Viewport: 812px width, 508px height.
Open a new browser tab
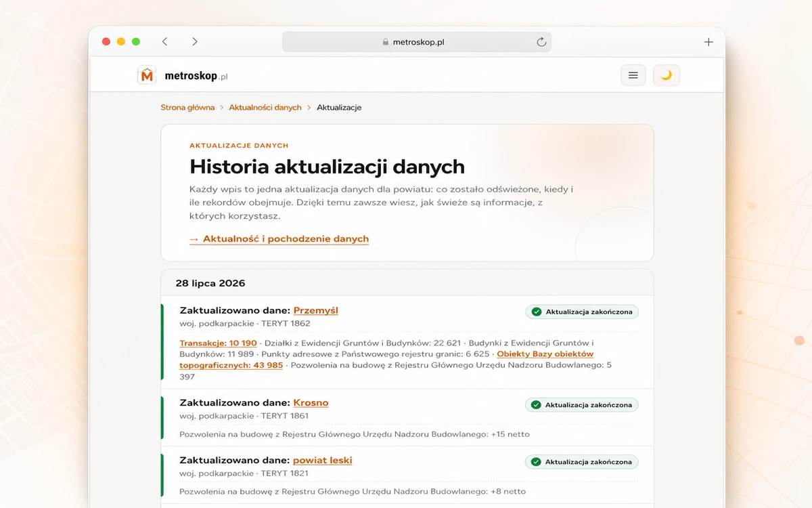pos(708,42)
